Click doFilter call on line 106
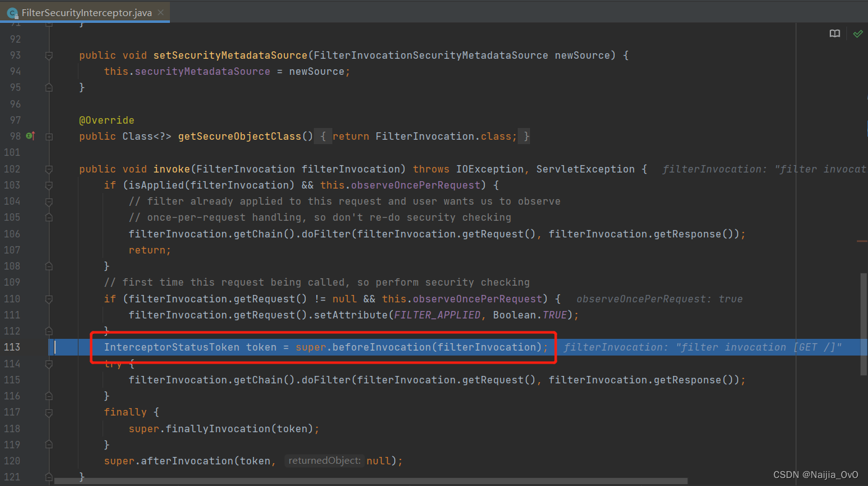 pos(326,234)
